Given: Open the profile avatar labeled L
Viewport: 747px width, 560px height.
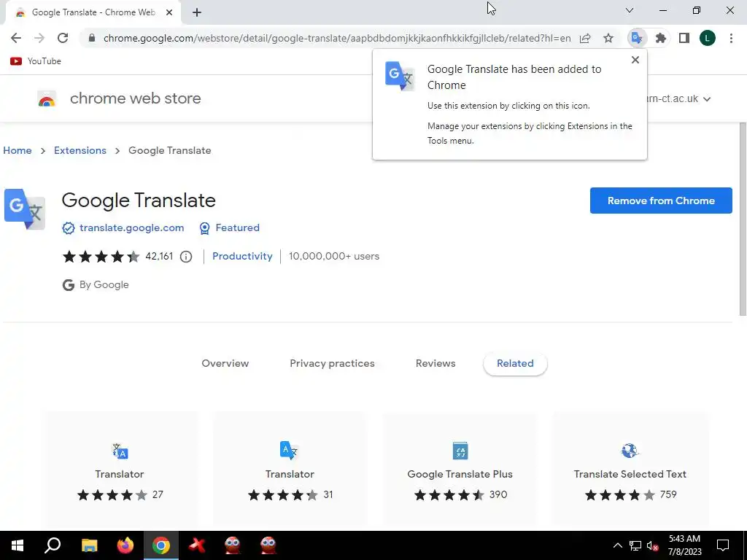Looking at the screenshot, I should tap(708, 38).
